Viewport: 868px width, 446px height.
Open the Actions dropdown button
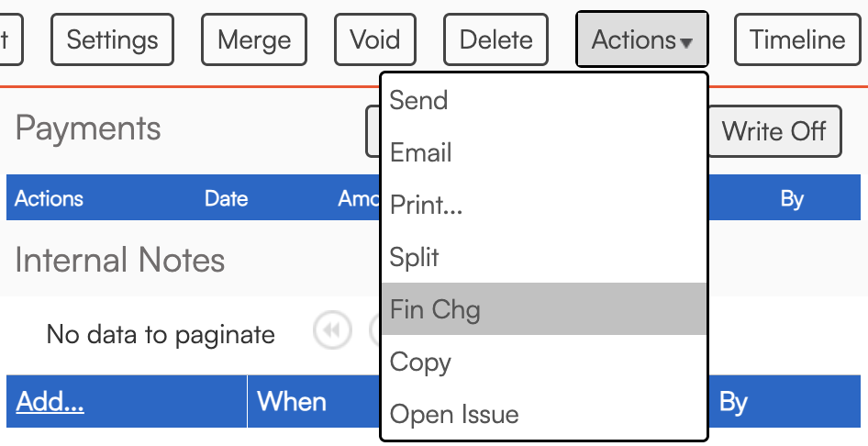[641, 39]
